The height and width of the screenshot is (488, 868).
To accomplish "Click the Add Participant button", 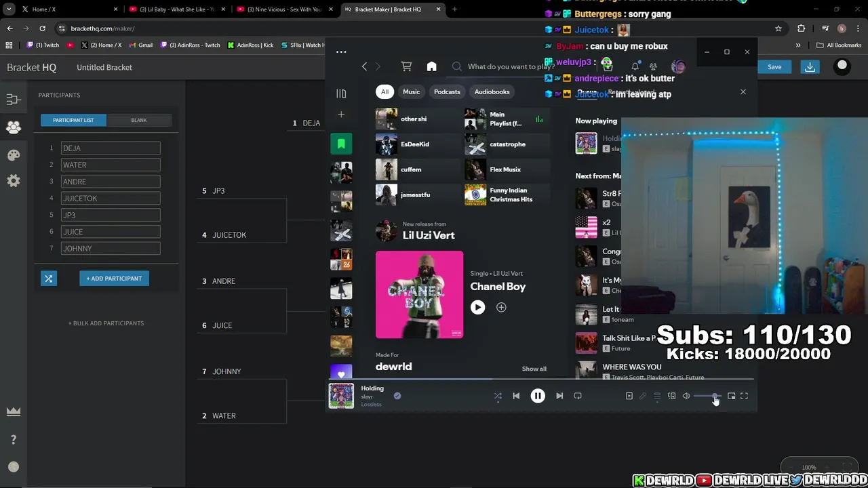I will pyautogui.click(x=114, y=279).
